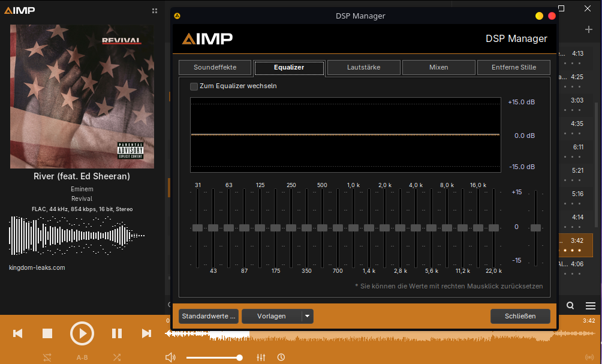This screenshot has width=602, height=364.
Task: Click the 31 Hz band slider handle
Action: click(x=197, y=228)
